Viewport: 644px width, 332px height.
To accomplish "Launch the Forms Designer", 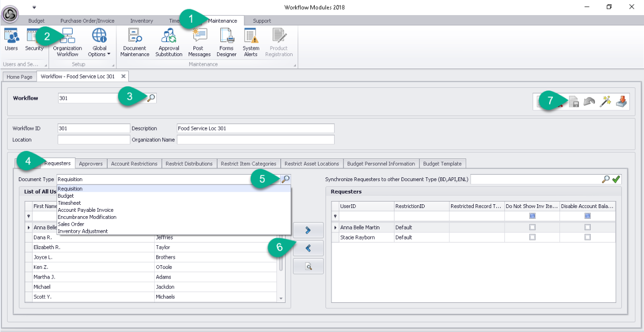I will click(x=227, y=43).
